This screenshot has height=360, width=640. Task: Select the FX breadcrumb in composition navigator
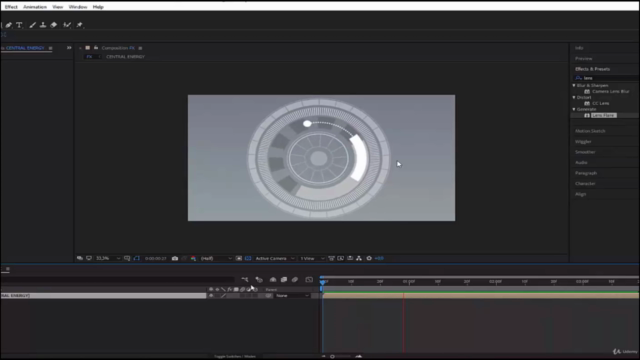coord(89,57)
